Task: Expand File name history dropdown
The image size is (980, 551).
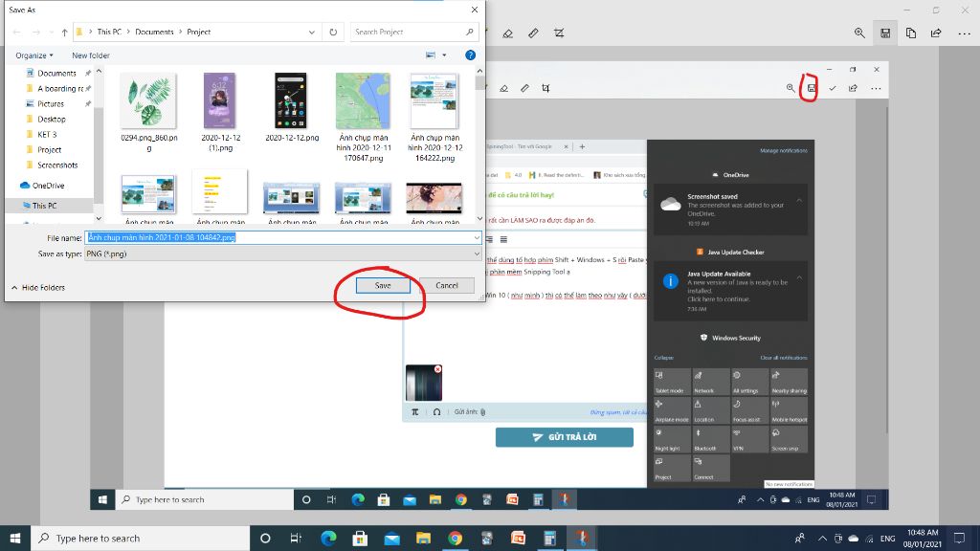Action: pyautogui.click(x=477, y=237)
